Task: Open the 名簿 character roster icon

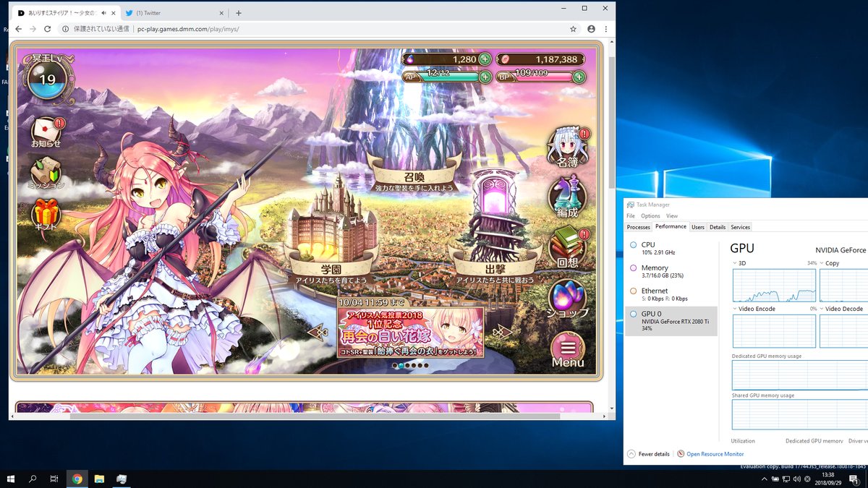Action: tap(568, 147)
